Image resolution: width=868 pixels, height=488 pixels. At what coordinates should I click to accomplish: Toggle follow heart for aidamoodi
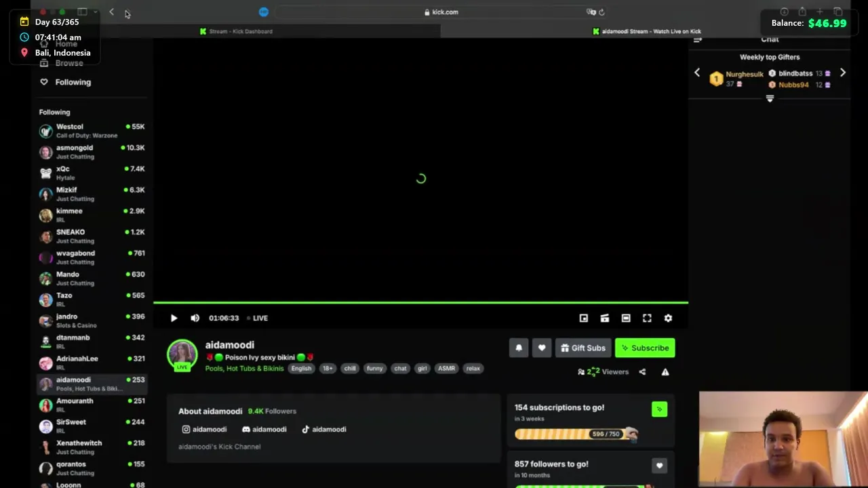[x=541, y=348]
